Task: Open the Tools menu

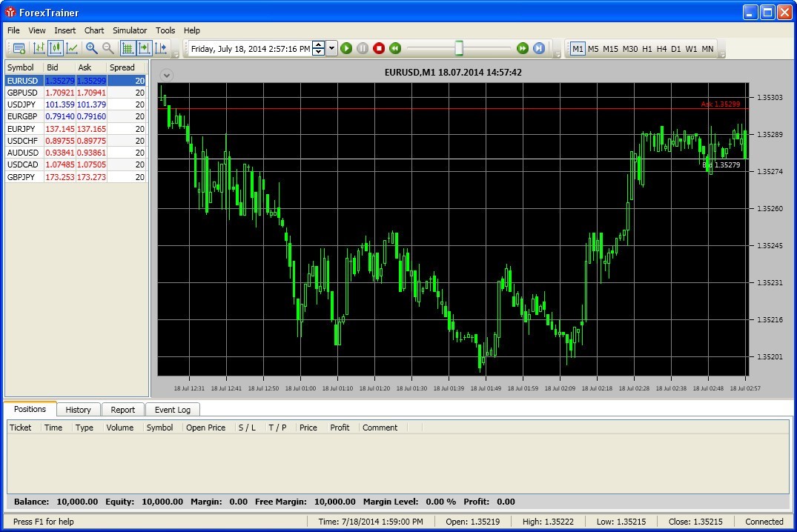Action: (x=165, y=30)
